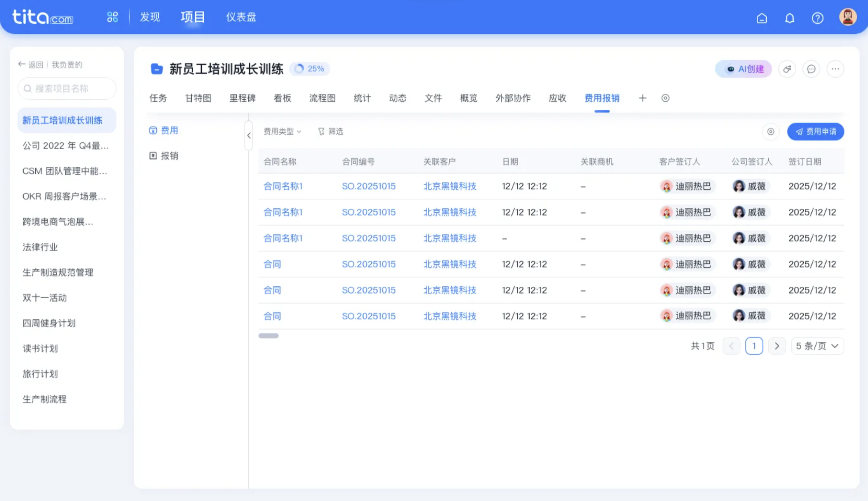Go to previous page arrow

pos(731,346)
